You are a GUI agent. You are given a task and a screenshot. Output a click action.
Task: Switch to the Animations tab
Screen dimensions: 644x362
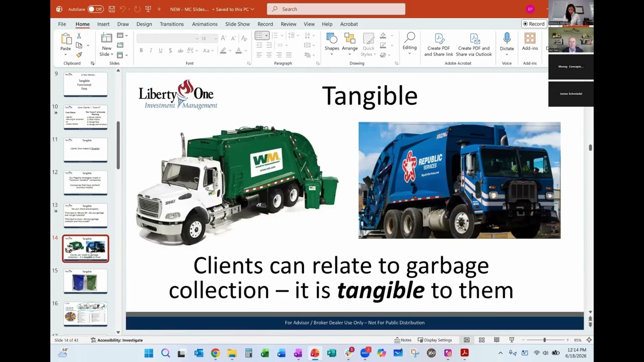click(x=205, y=24)
